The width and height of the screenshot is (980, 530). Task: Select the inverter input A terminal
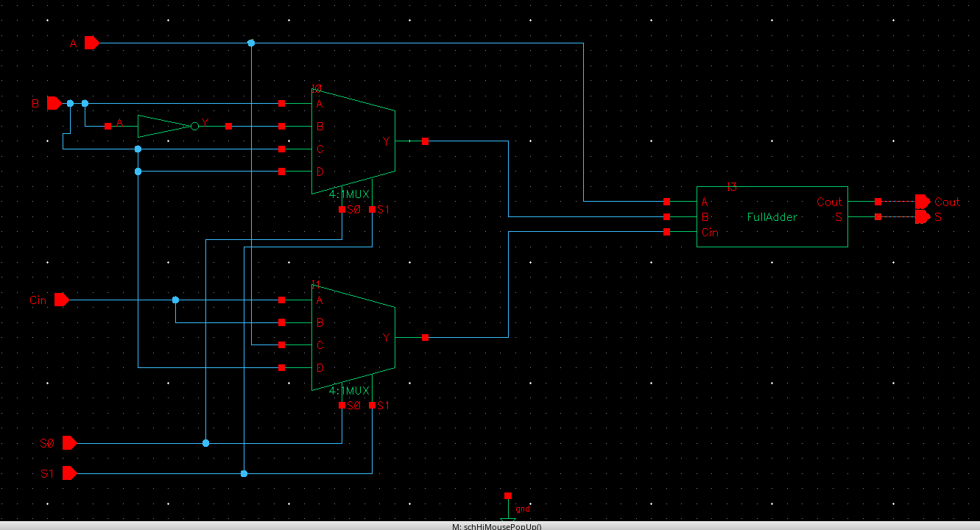pos(107,127)
